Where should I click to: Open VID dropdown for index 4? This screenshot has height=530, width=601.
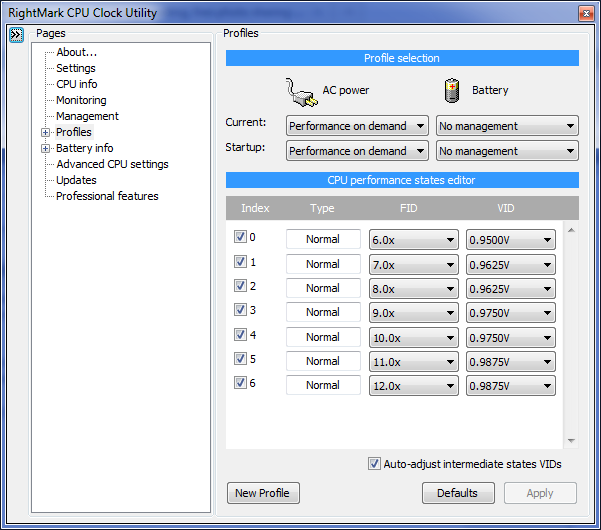pyautogui.click(x=511, y=338)
